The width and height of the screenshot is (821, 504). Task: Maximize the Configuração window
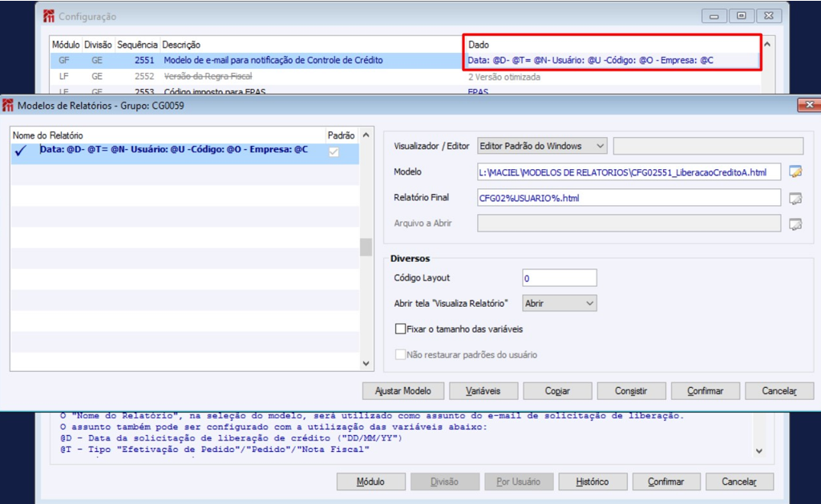[x=742, y=16]
